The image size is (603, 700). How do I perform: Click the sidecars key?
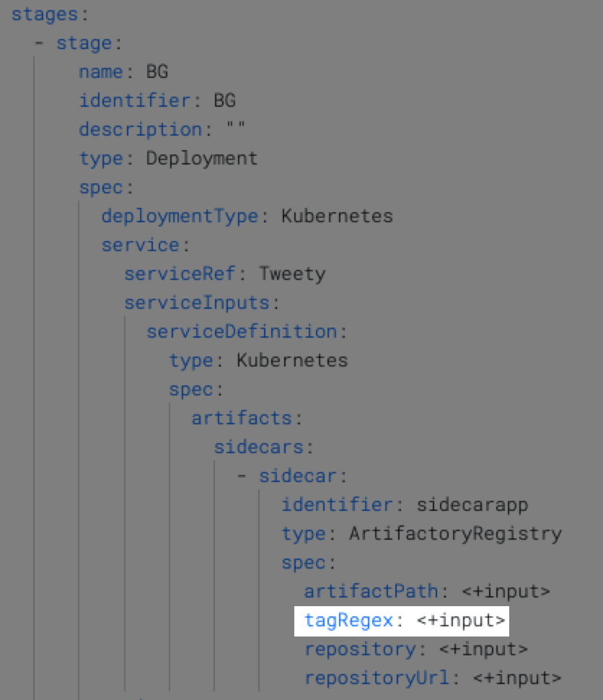pyautogui.click(x=258, y=447)
